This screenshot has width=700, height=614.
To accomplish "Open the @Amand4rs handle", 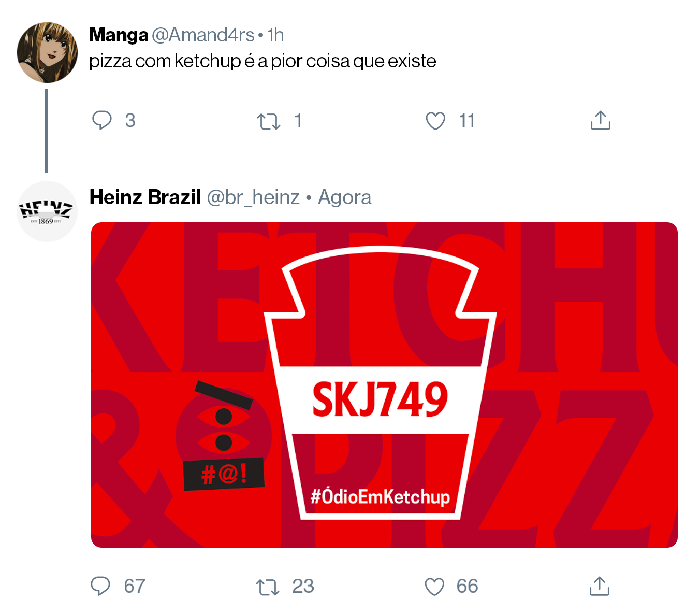I will click(203, 35).
